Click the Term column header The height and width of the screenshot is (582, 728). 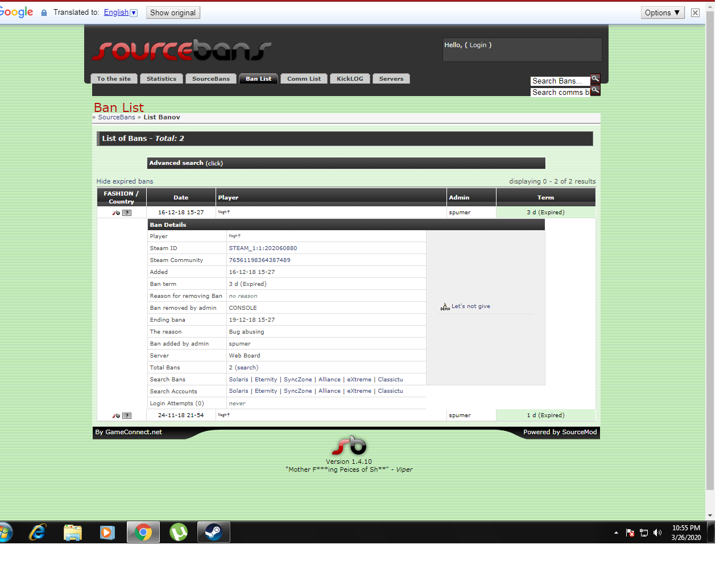click(x=546, y=198)
